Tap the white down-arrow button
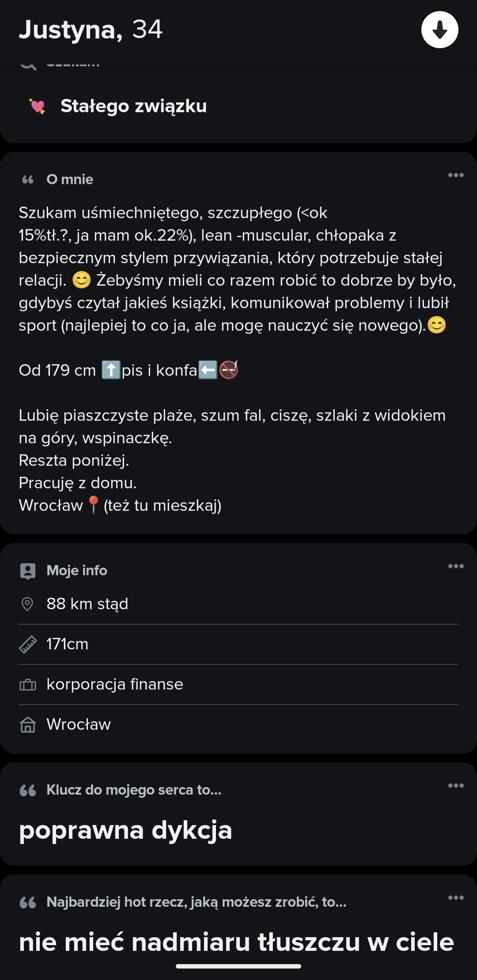The image size is (477, 980). coord(439,30)
